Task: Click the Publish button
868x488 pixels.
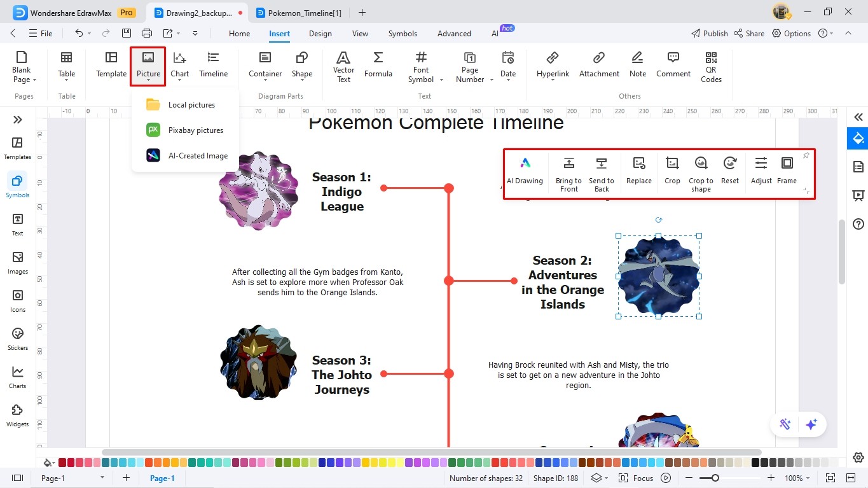Action: click(709, 33)
